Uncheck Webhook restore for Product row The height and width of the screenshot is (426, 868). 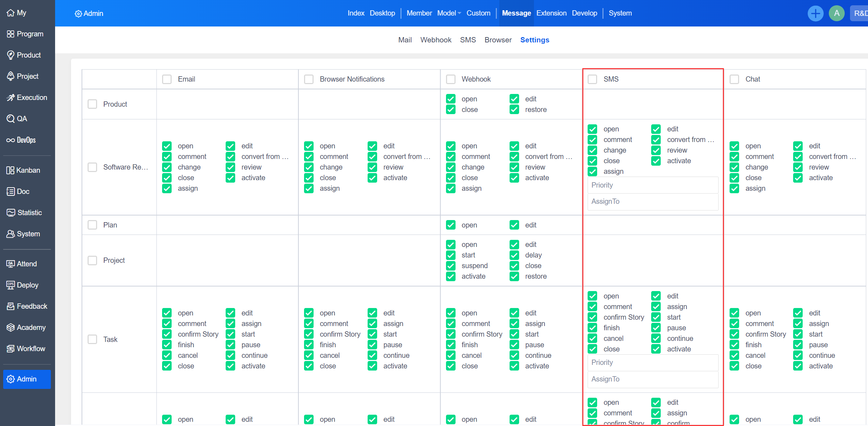[514, 110]
